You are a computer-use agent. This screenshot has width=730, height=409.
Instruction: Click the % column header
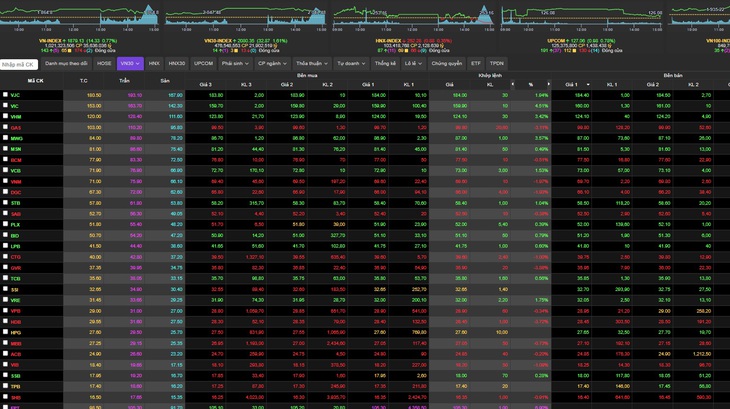[x=530, y=85]
